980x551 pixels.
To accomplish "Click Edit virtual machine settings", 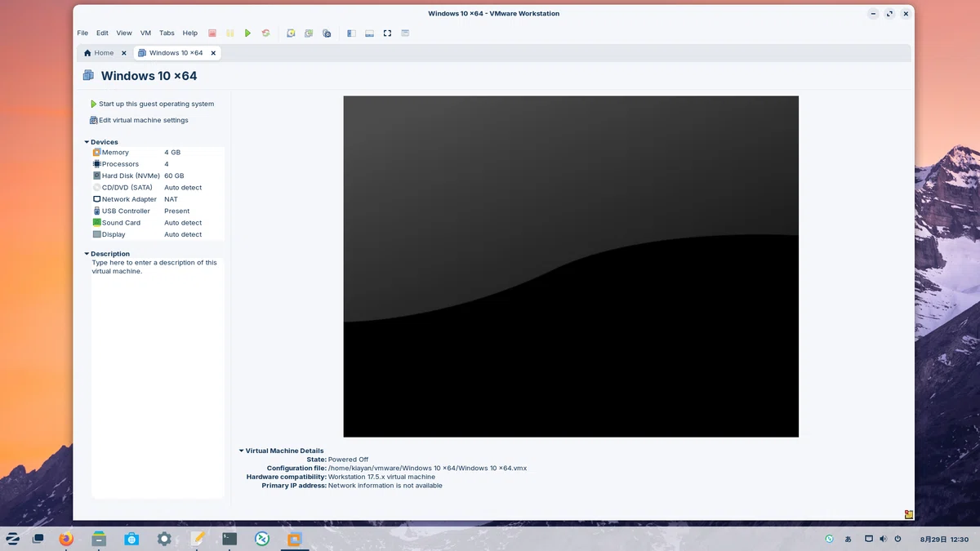I will [139, 120].
